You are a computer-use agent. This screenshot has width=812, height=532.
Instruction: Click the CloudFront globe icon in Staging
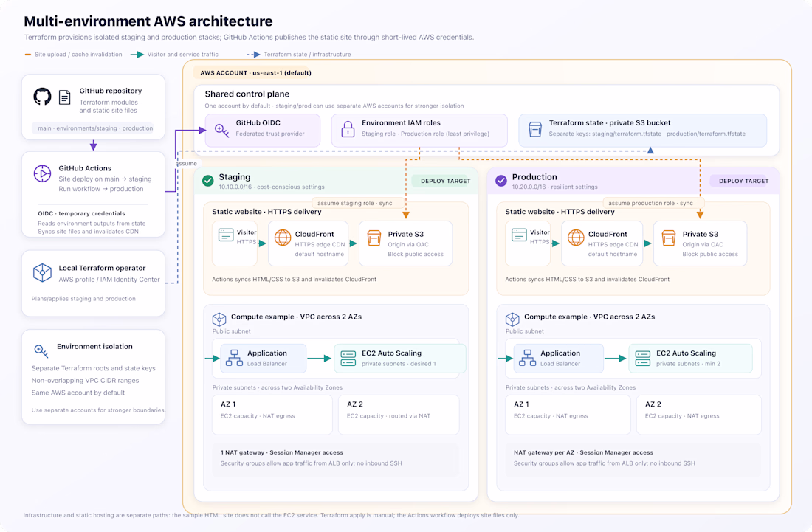pos(283,238)
